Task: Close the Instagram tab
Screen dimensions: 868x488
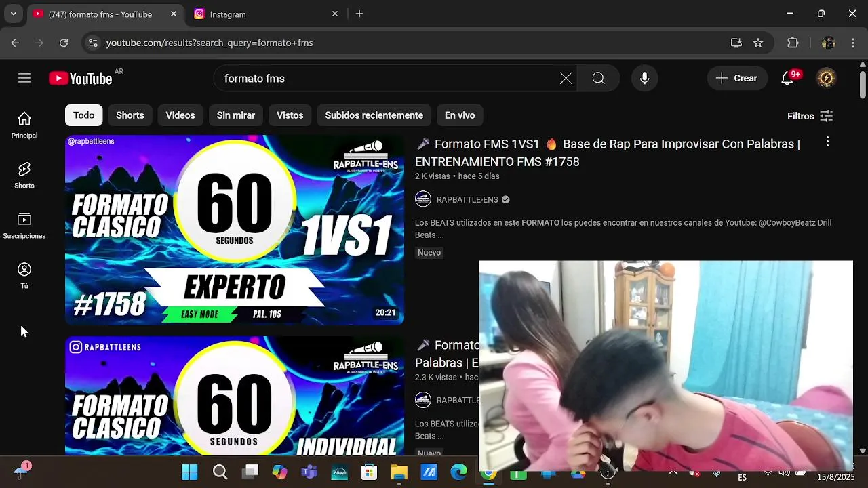Action: click(x=335, y=14)
